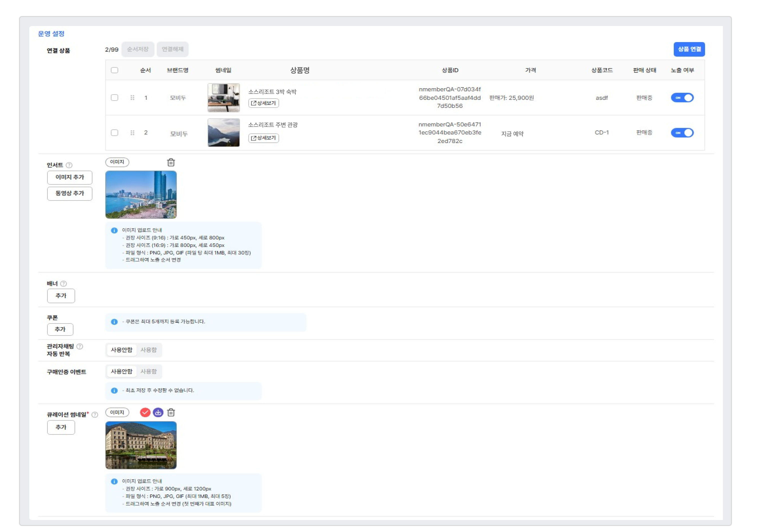Viewport: 760px width, 532px height.
Task: Click drag handle of row 2 product
Action: pos(132,133)
